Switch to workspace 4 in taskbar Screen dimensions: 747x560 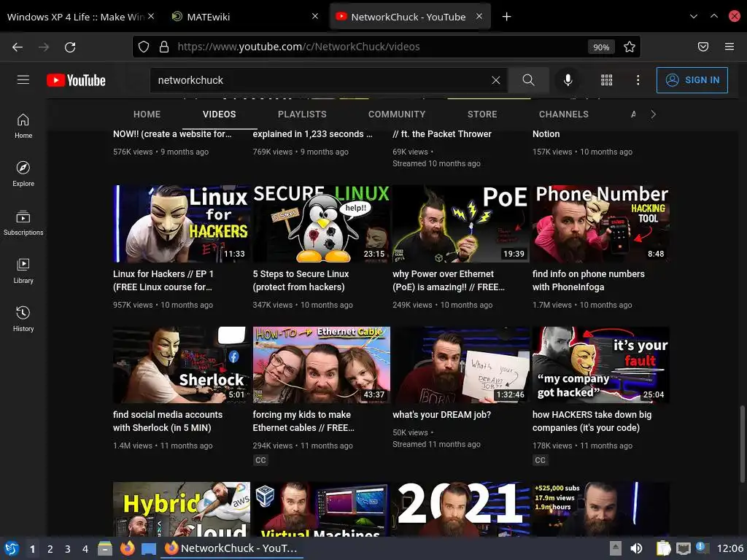[85, 549]
